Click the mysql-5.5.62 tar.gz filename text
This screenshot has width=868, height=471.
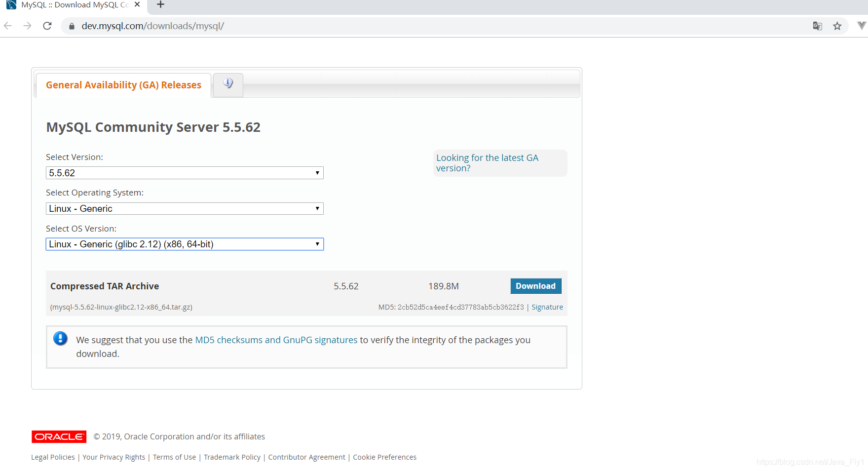point(121,307)
